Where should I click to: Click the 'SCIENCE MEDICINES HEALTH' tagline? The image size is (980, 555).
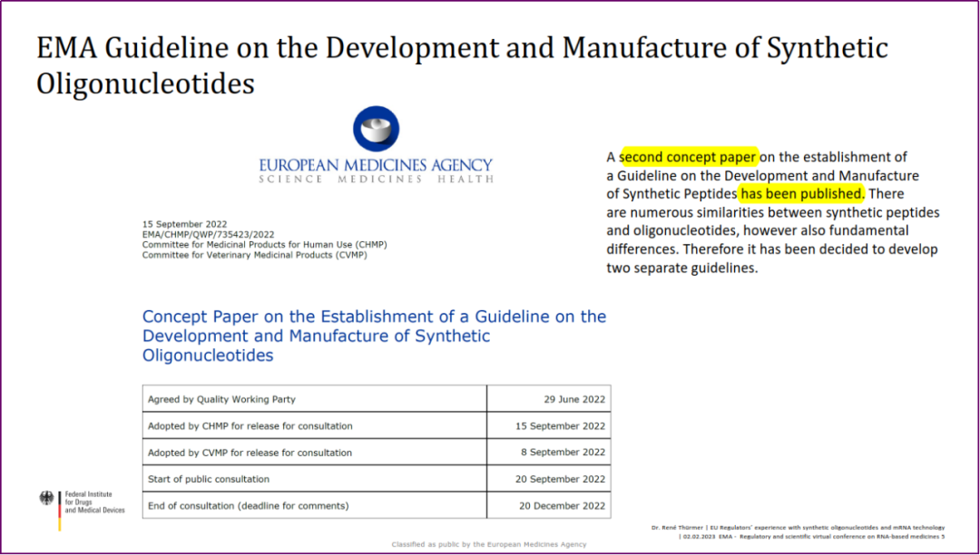[376, 180]
